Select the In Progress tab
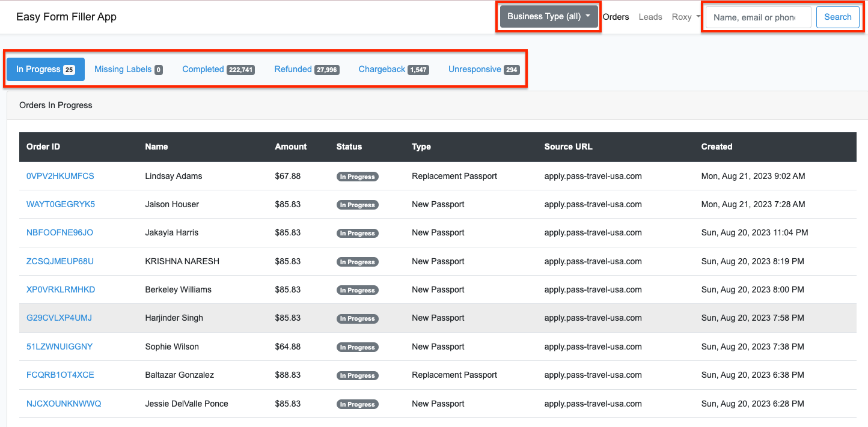This screenshot has width=868, height=427. coord(45,70)
